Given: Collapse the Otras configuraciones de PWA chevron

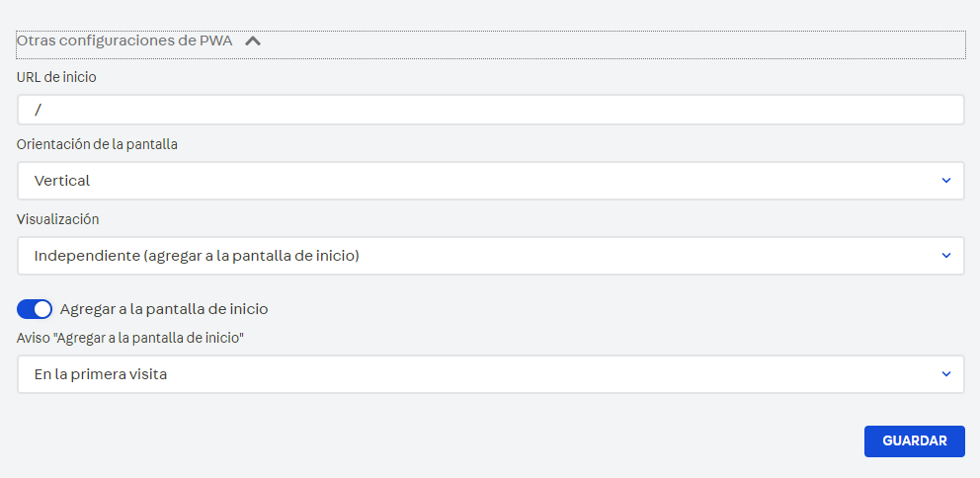Looking at the screenshot, I should [253, 41].
